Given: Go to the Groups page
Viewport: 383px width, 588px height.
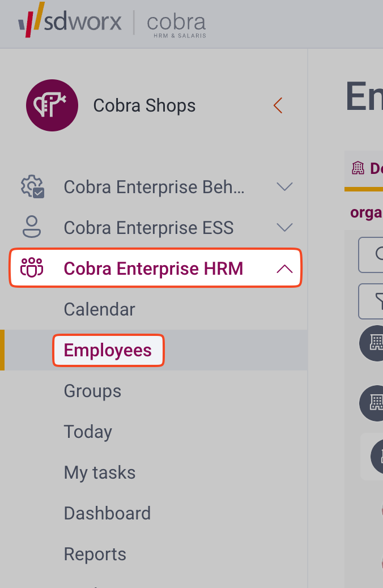Looking at the screenshot, I should coord(92,391).
